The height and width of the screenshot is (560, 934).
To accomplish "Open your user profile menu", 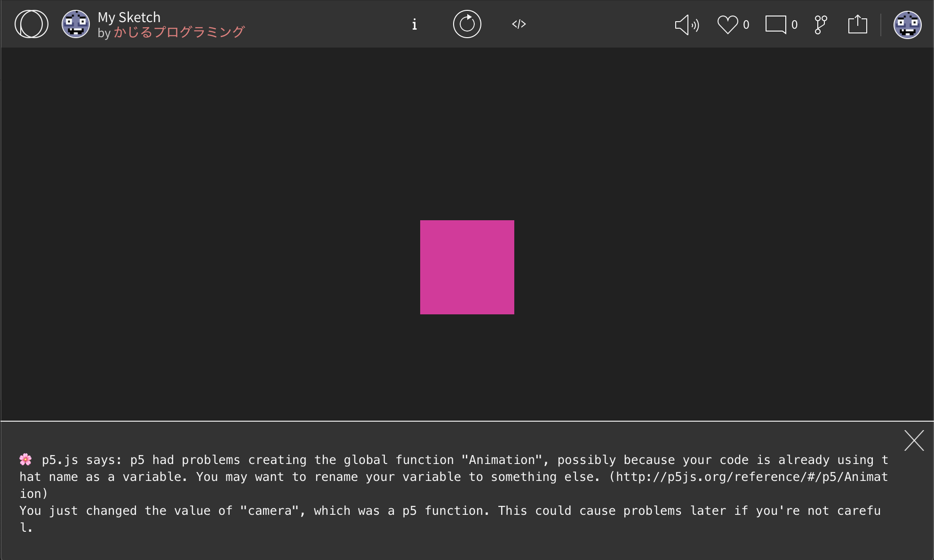I will [x=907, y=24].
